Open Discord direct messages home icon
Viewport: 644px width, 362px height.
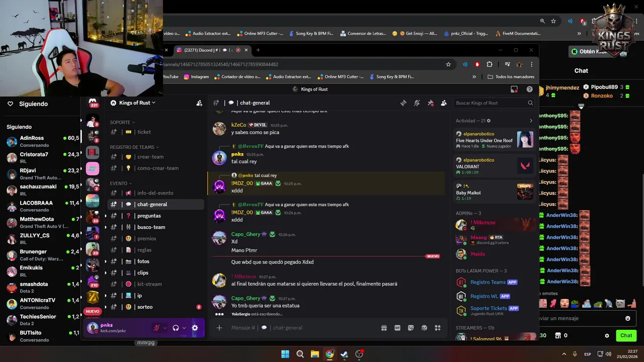(x=93, y=103)
